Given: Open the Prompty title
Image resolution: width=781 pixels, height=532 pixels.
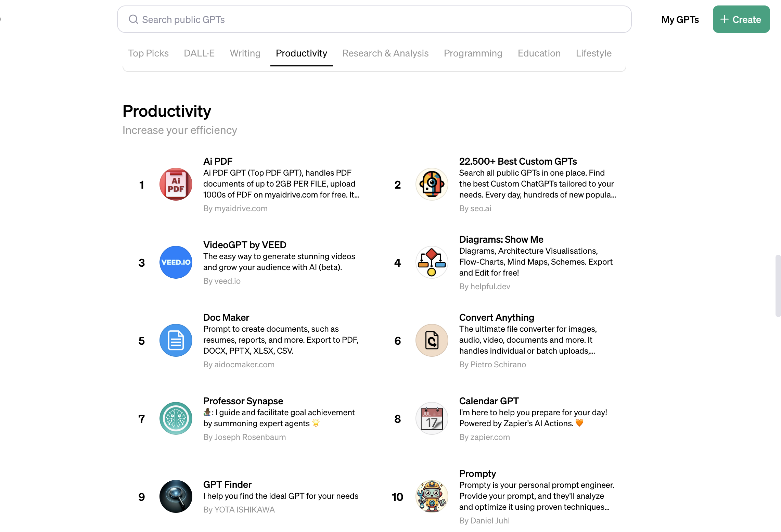Looking at the screenshot, I should 477,473.
